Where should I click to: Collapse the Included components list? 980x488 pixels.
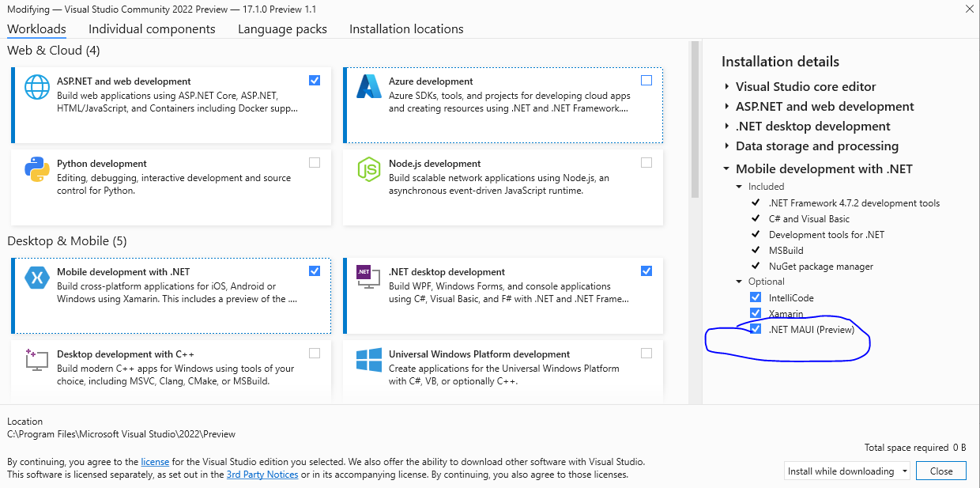[x=740, y=187]
